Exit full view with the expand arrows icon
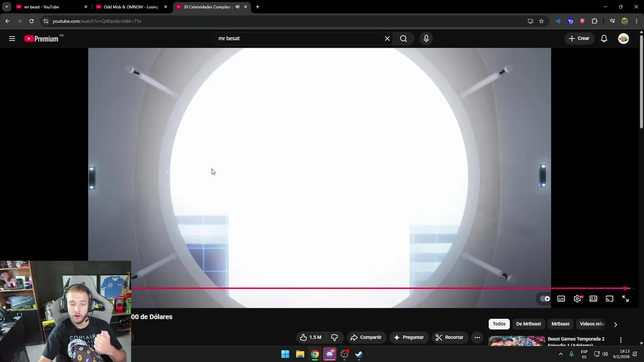Screen dimensions: 644x362 tap(625, 299)
